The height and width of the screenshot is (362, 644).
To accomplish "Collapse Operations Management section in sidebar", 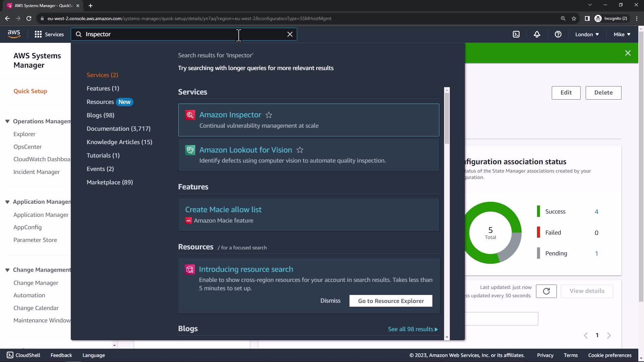I will click(x=7, y=121).
